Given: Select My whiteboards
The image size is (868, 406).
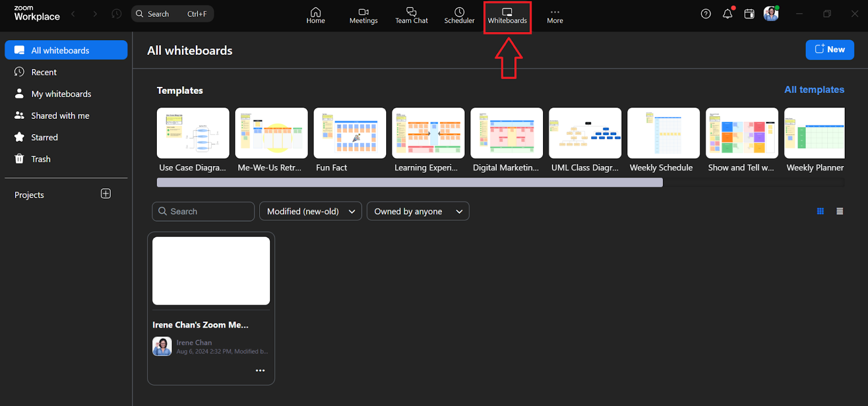Looking at the screenshot, I should [66, 93].
